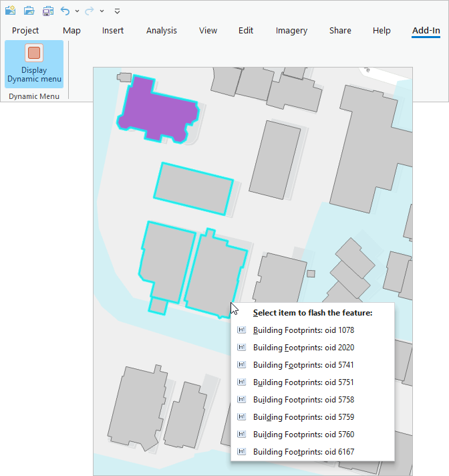Choose Building Footprints: oid 5751 entry
449x476 pixels.
303,382
